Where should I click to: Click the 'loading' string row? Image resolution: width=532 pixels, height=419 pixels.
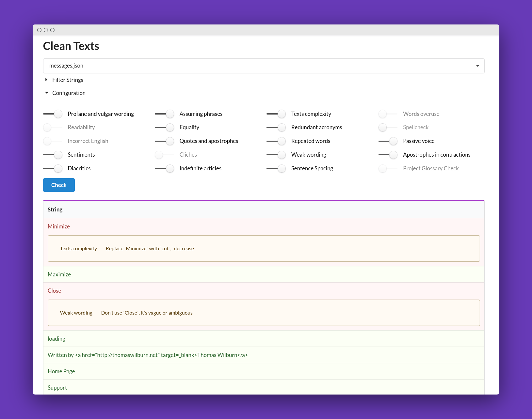264,339
